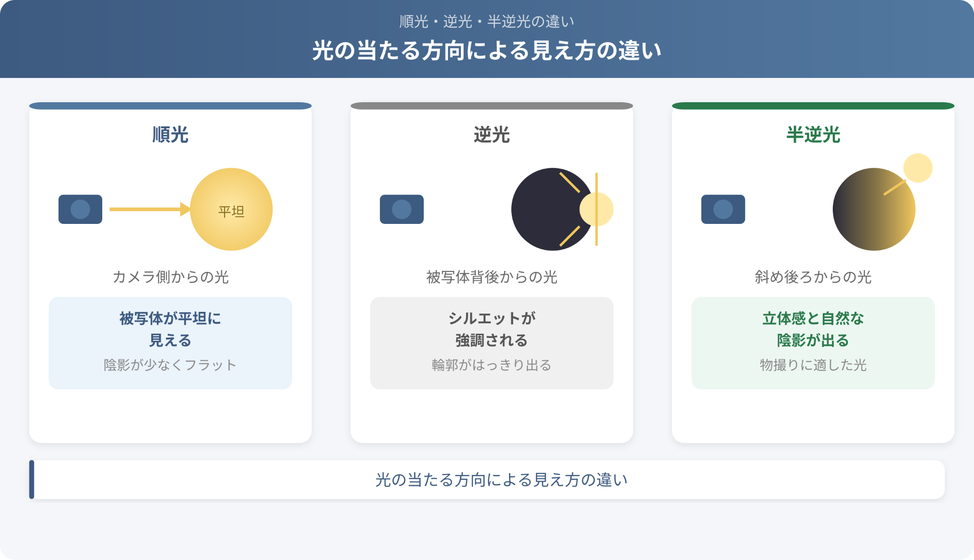Click the green bar atop 半逆光 card
Screen dimensions: 974x560
point(813,106)
